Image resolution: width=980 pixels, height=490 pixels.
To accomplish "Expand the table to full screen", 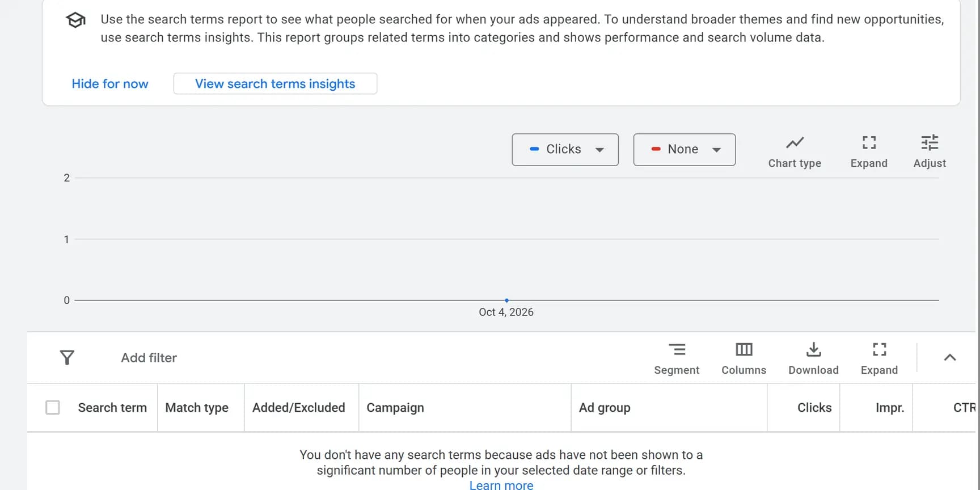I will point(879,358).
